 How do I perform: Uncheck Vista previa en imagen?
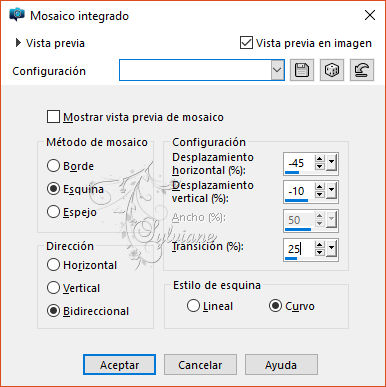246,43
